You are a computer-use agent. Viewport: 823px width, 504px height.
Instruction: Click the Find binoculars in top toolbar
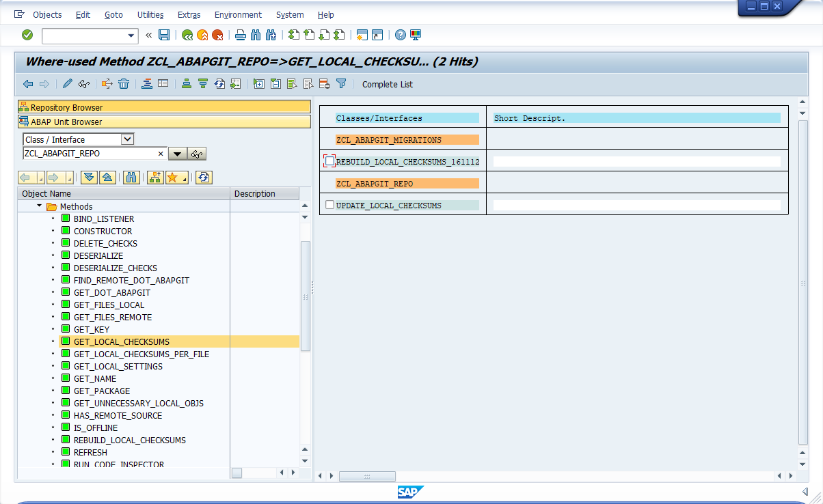coord(256,35)
